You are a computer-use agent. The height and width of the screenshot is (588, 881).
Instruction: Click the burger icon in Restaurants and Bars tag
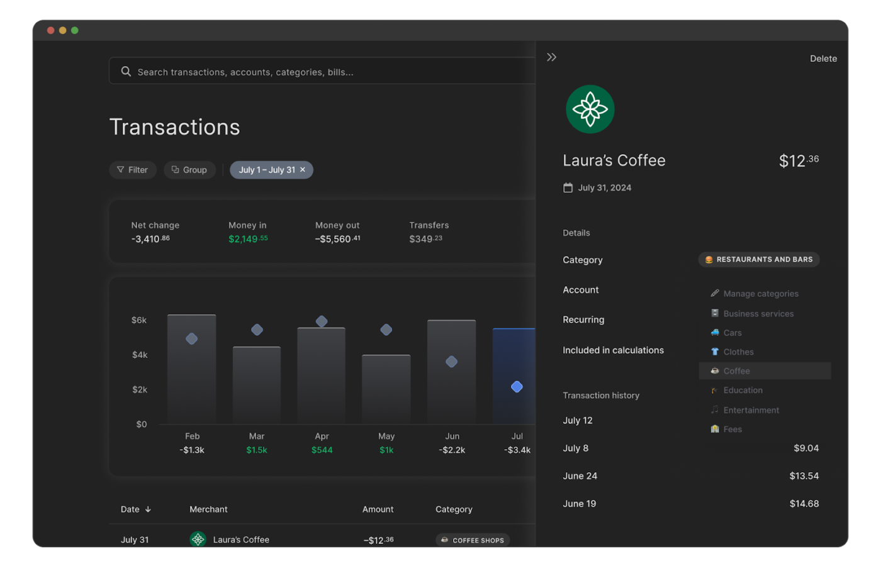point(709,260)
